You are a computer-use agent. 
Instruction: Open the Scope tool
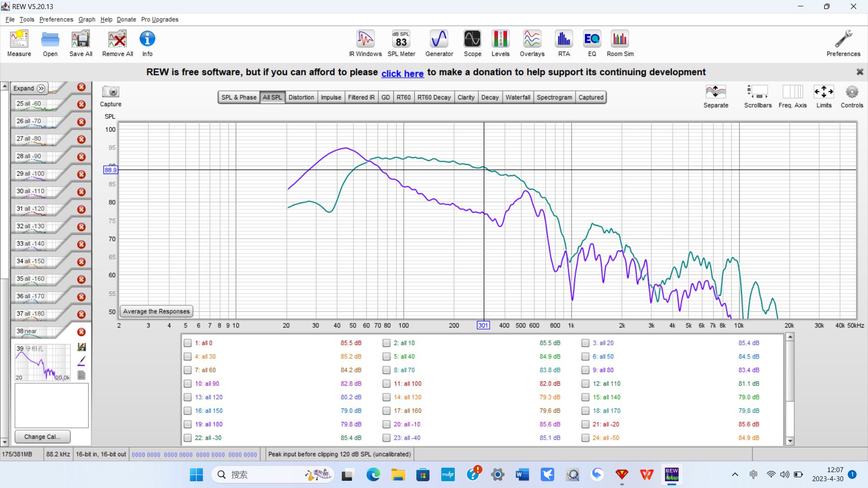(x=472, y=43)
